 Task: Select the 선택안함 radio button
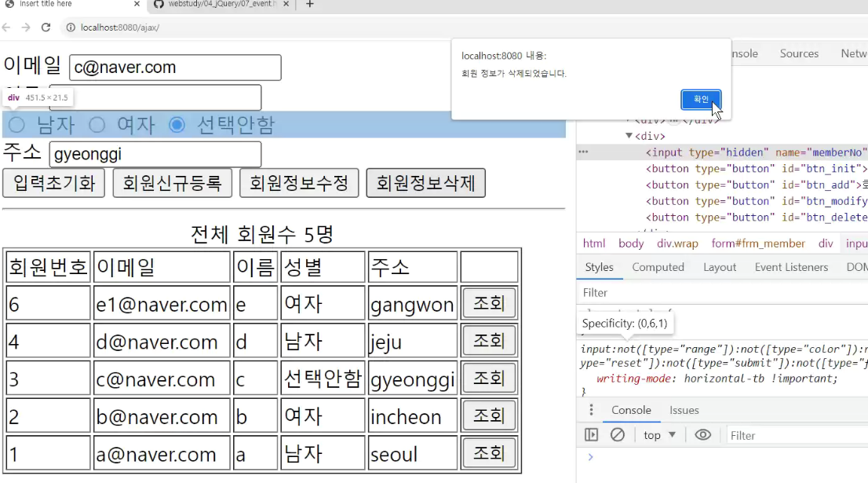[177, 125]
